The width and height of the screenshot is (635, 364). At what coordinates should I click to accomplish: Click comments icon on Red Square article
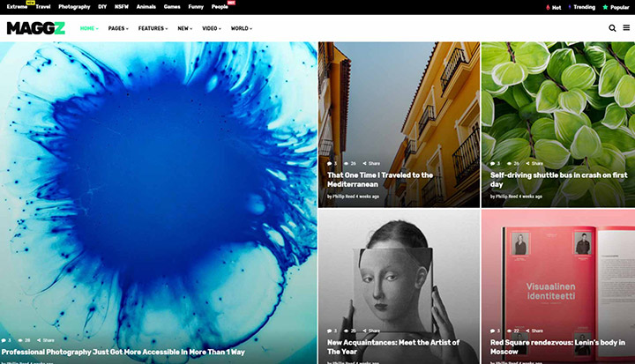(x=495, y=331)
